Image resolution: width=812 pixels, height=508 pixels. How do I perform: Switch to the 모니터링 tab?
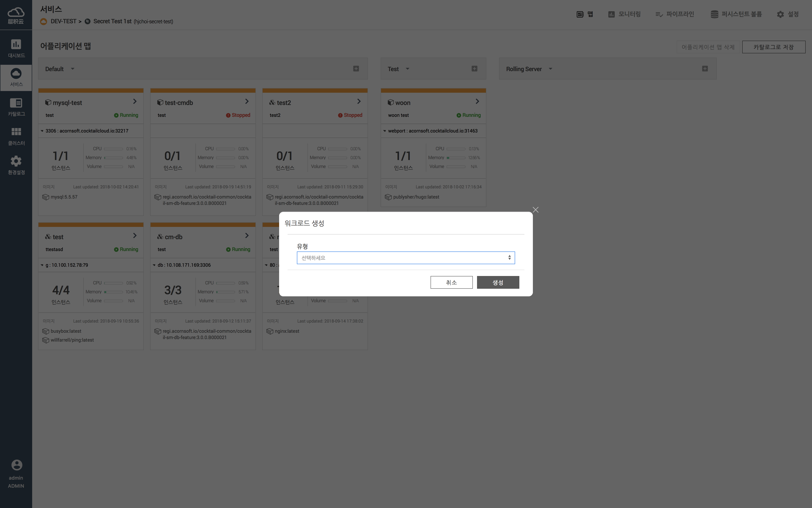coord(624,14)
